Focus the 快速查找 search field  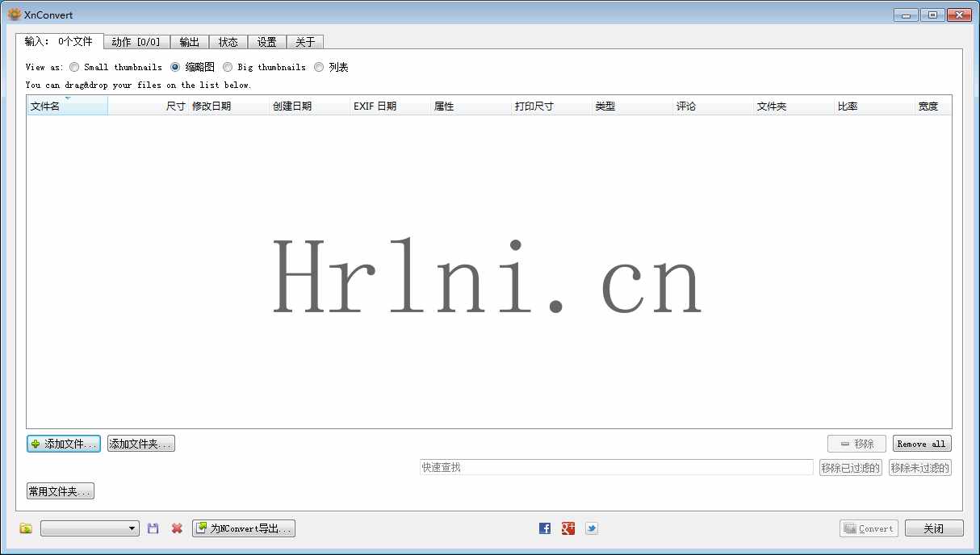(x=617, y=467)
